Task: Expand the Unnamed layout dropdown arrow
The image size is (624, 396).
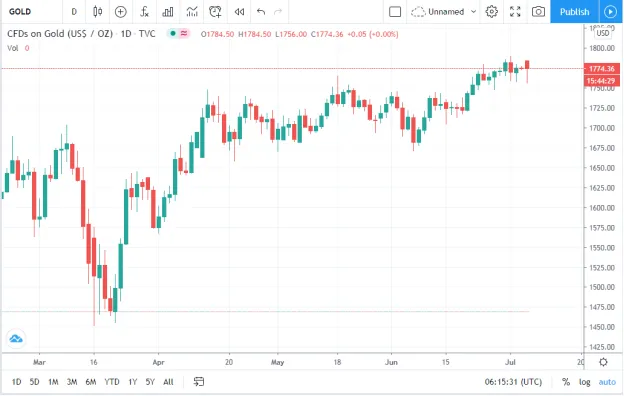Action: click(473, 12)
